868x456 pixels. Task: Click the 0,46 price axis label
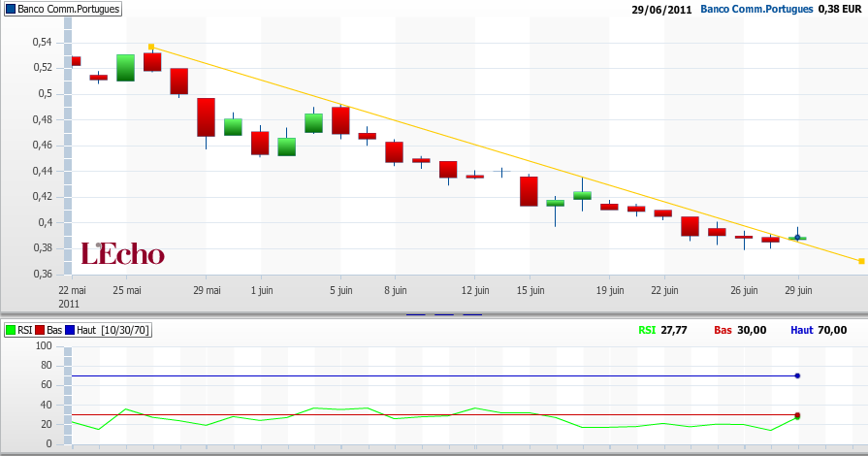click(x=43, y=146)
